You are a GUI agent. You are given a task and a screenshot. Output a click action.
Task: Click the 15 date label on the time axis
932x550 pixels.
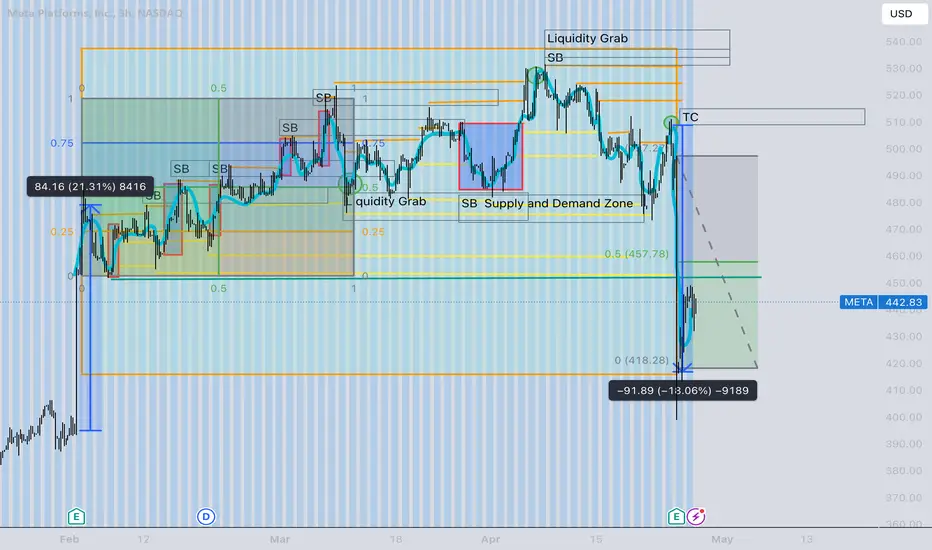[596, 539]
